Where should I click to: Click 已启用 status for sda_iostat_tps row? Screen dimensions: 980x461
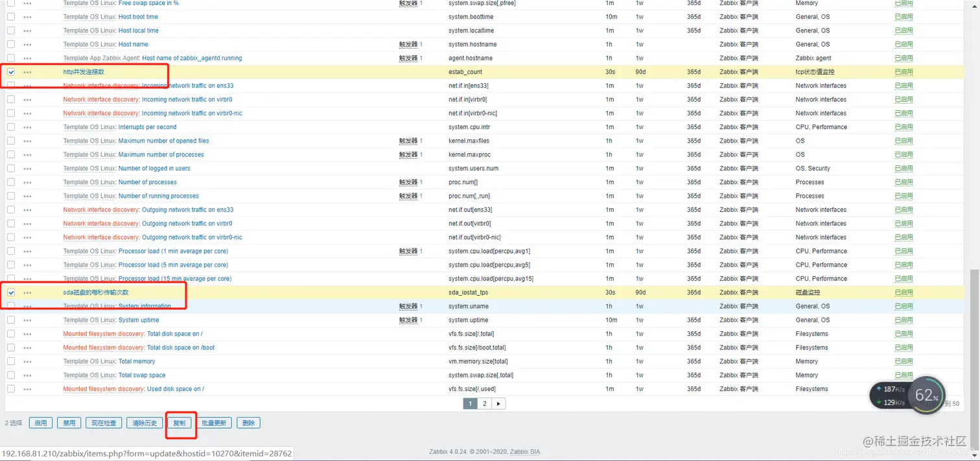904,292
